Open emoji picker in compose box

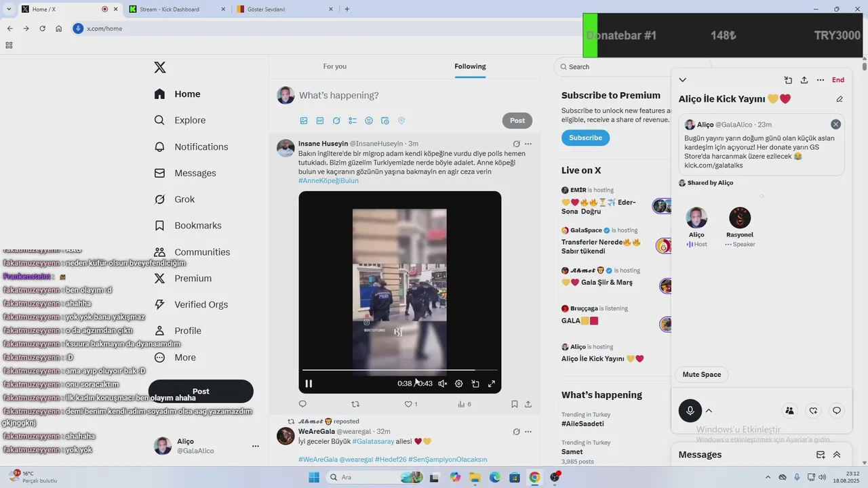pyautogui.click(x=369, y=121)
